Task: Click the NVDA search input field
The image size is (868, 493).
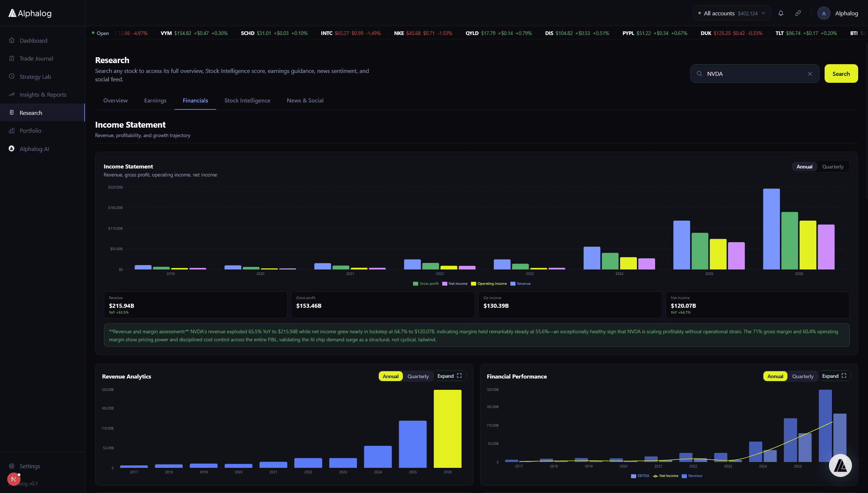Action: pyautogui.click(x=755, y=74)
